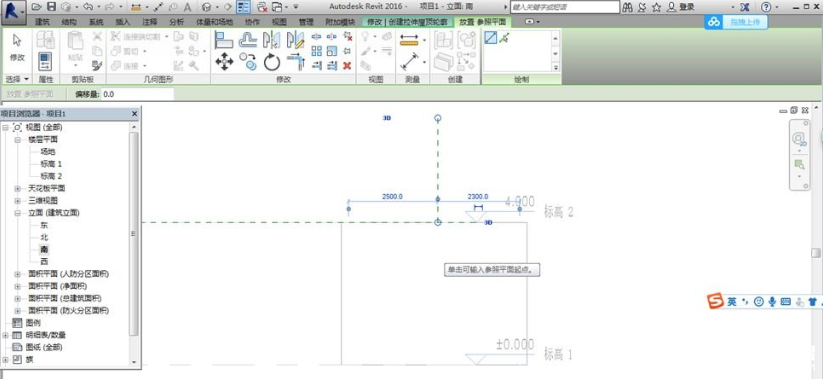Image resolution: width=823 pixels, height=379 pixels.
Task: Choose the Line draw tool for reference plane
Action: (x=490, y=38)
